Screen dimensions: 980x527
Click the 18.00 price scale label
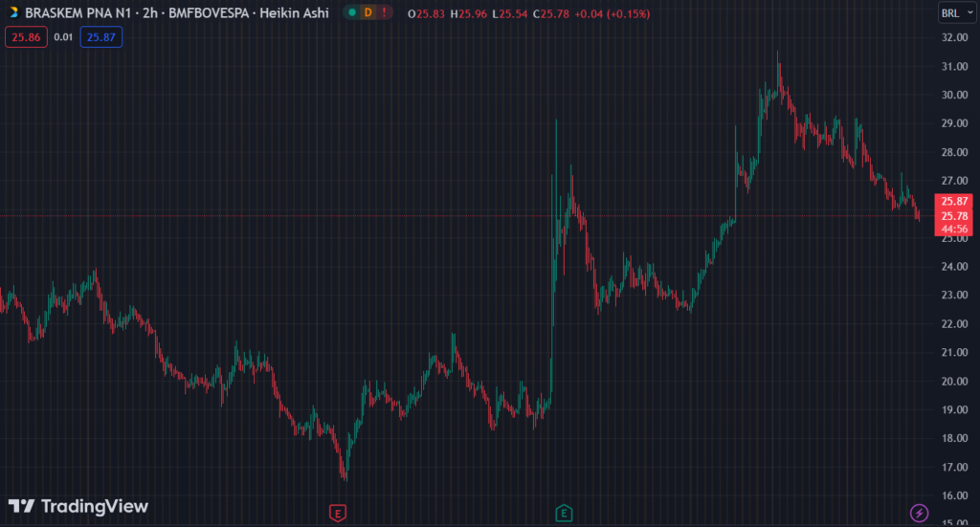(954, 438)
